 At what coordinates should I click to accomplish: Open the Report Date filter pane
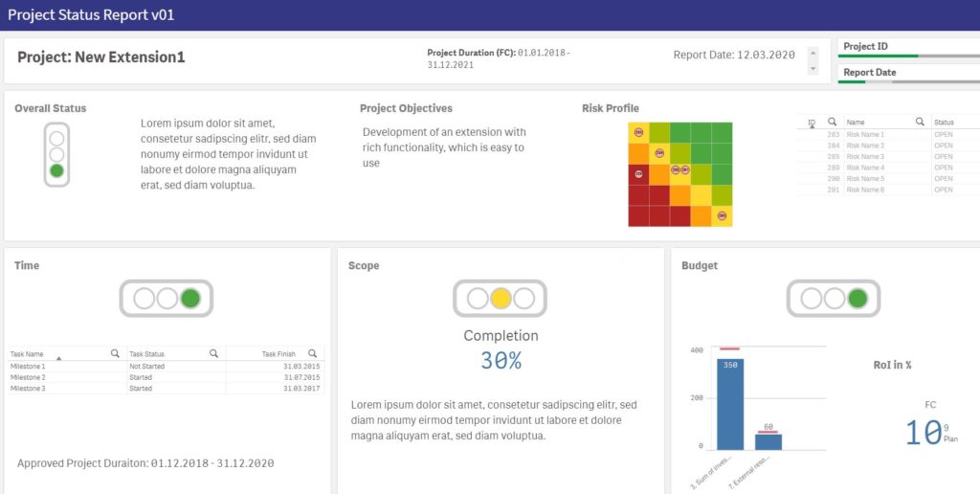(907, 73)
